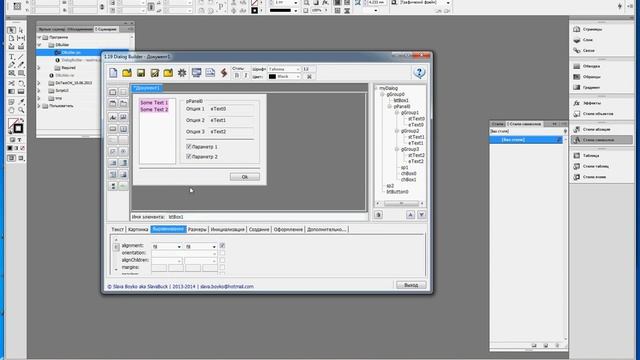Click the monitor preview icon in Dialog Builder

coord(196,73)
